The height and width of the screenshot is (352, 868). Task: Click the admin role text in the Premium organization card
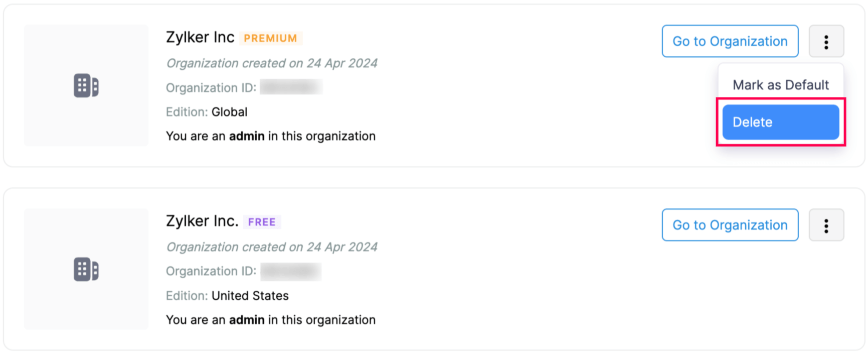[247, 136]
